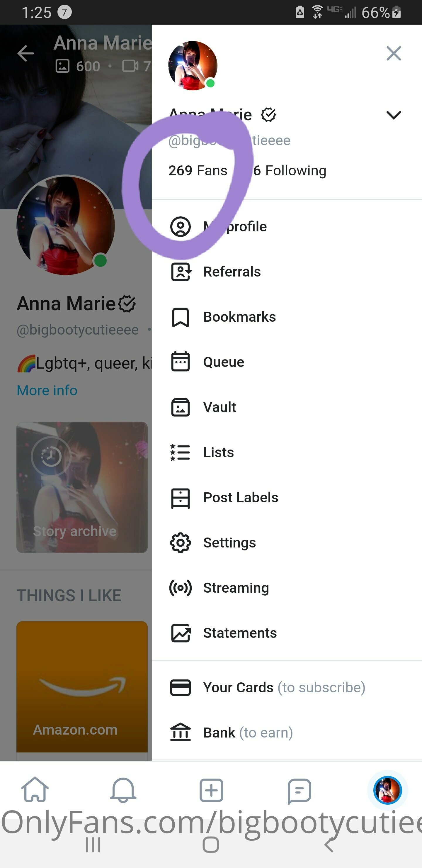This screenshot has height=868, width=422.
Task: Tap the home icon in bottom navigation
Action: 35,789
